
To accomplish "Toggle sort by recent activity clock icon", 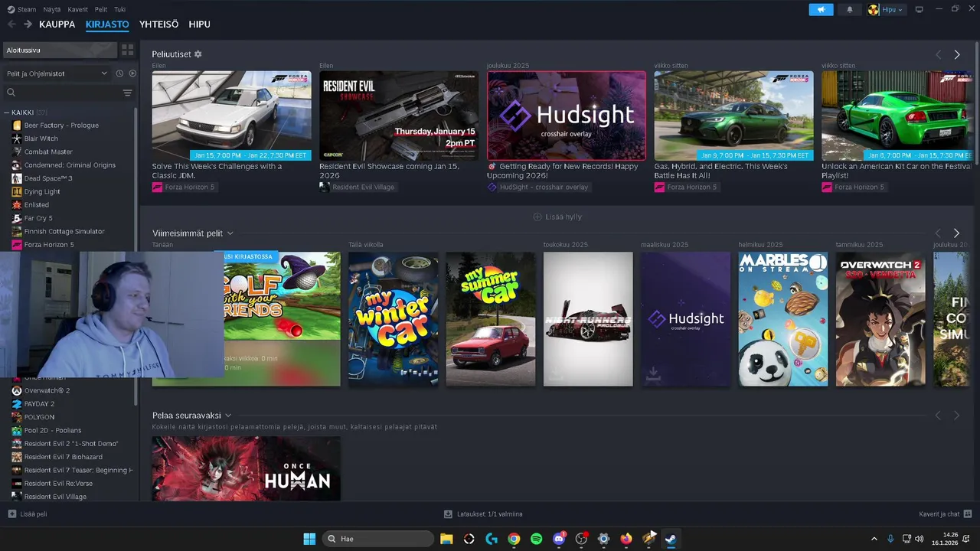I will (x=119, y=73).
